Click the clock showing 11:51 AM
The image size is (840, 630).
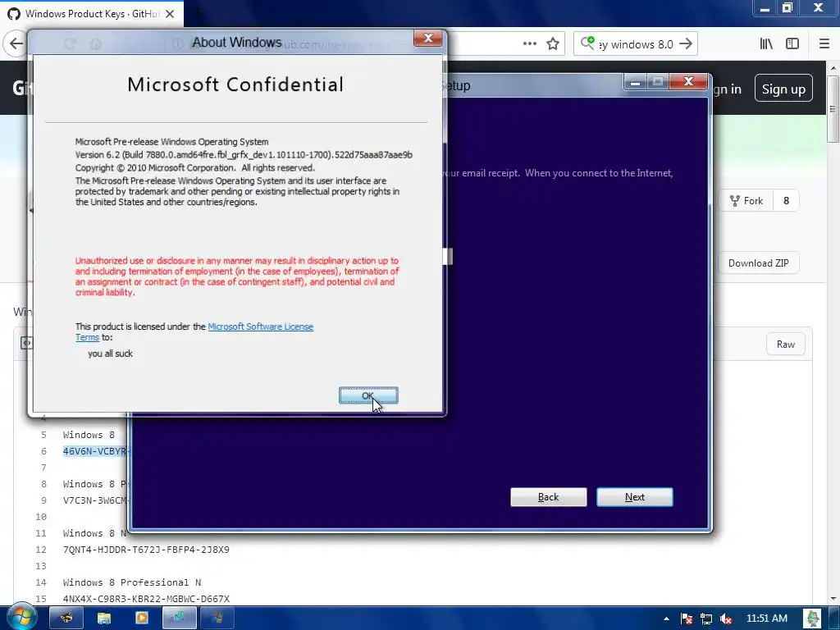coord(767,619)
